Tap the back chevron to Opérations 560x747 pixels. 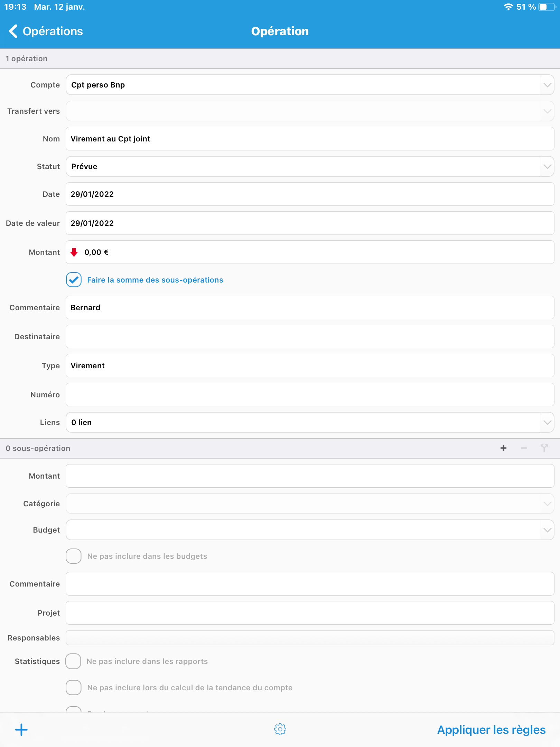click(13, 31)
